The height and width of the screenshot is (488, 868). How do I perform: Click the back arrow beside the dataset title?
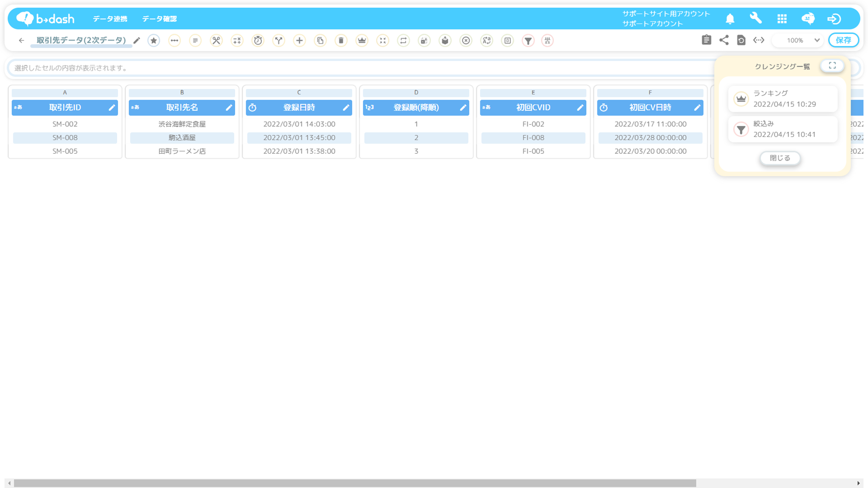21,40
